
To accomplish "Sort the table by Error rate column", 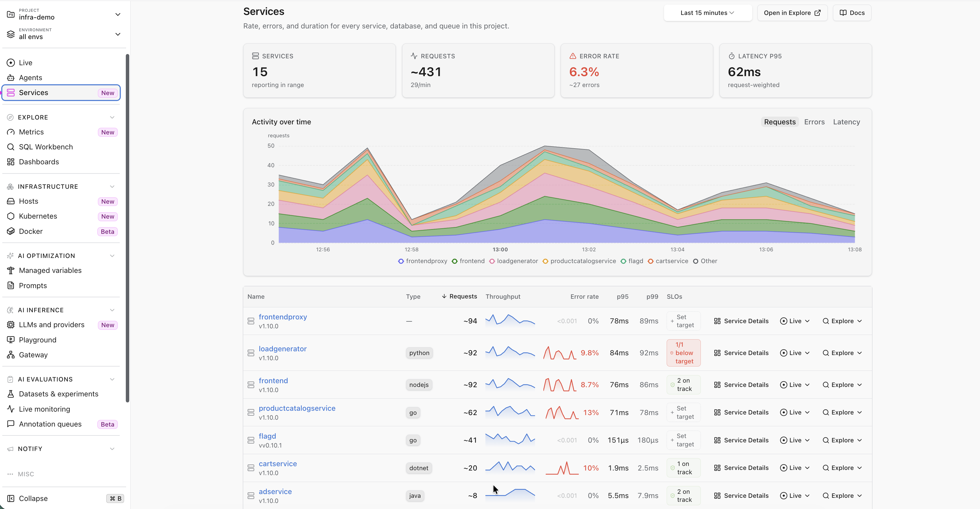I will (x=584, y=296).
